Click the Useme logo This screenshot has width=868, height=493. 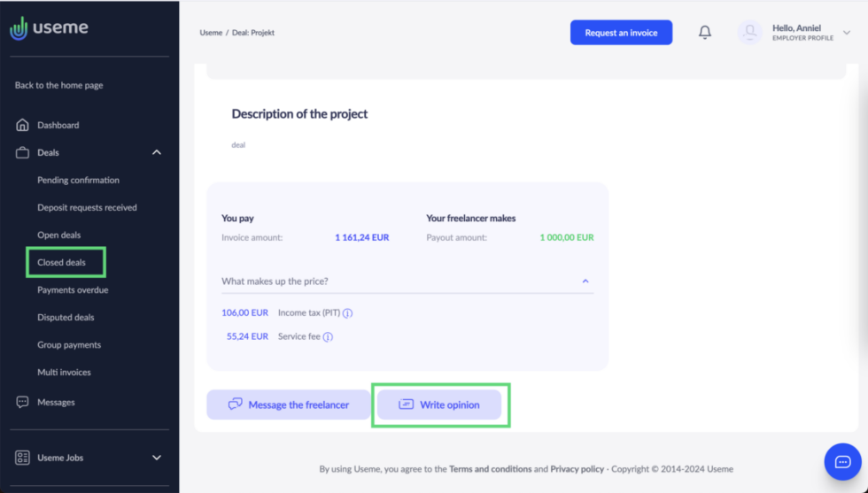tap(49, 28)
